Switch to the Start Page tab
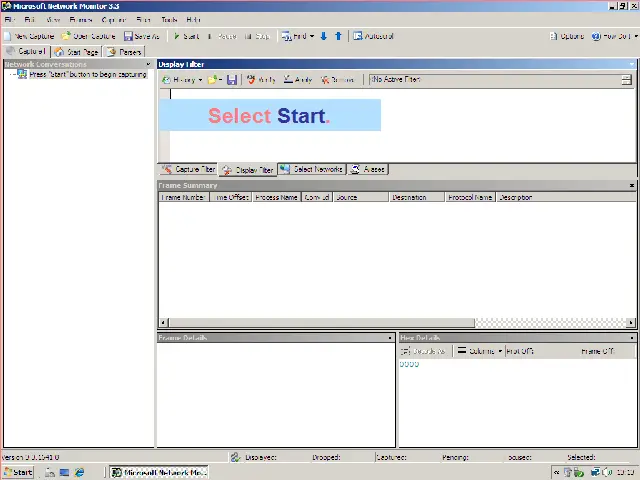This screenshot has width=640, height=480. (x=77, y=52)
